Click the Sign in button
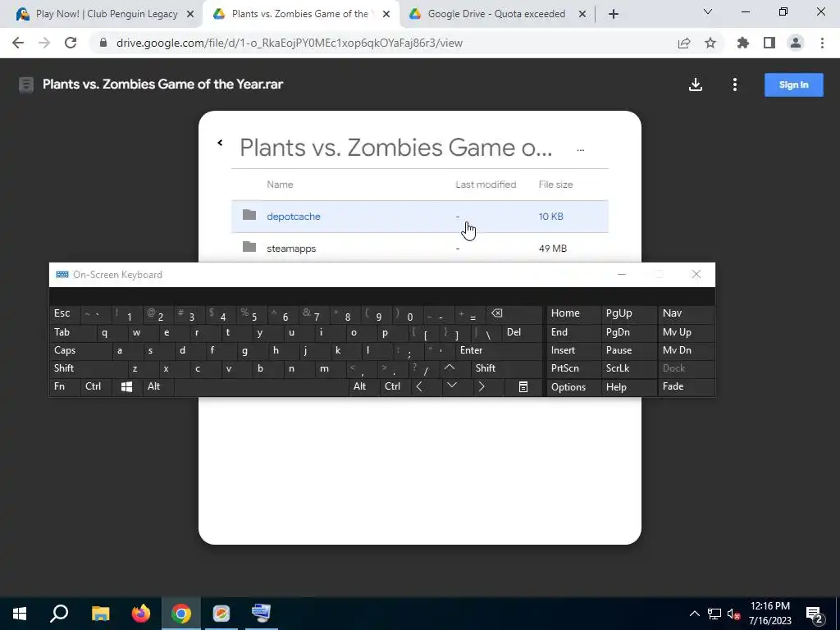The height and width of the screenshot is (630, 840). pyautogui.click(x=793, y=84)
